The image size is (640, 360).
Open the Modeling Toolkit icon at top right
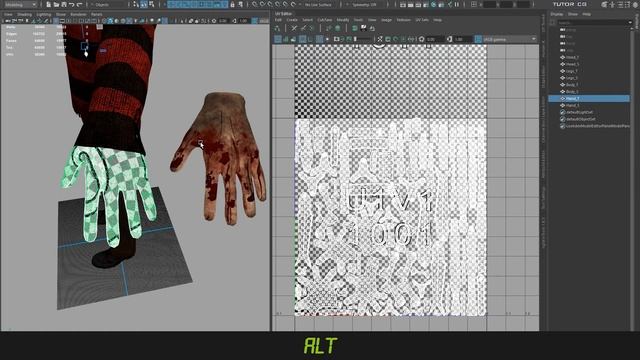tap(605, 4)
